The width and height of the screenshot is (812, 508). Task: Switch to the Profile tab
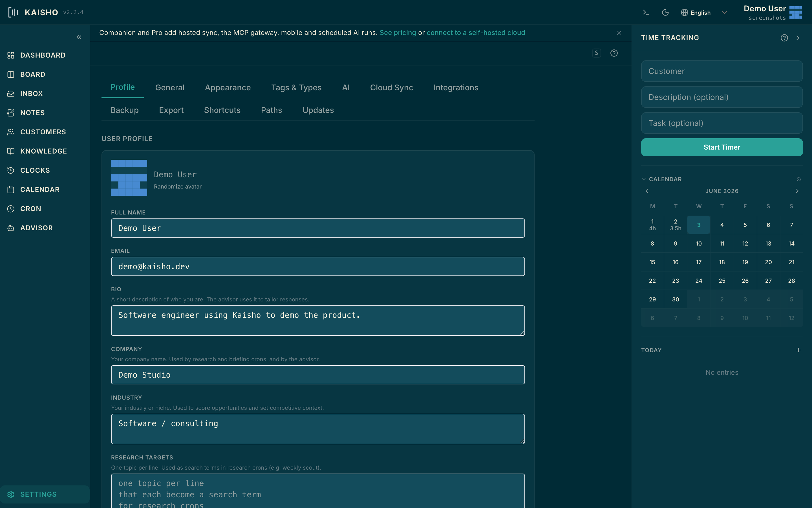[122, 87]
